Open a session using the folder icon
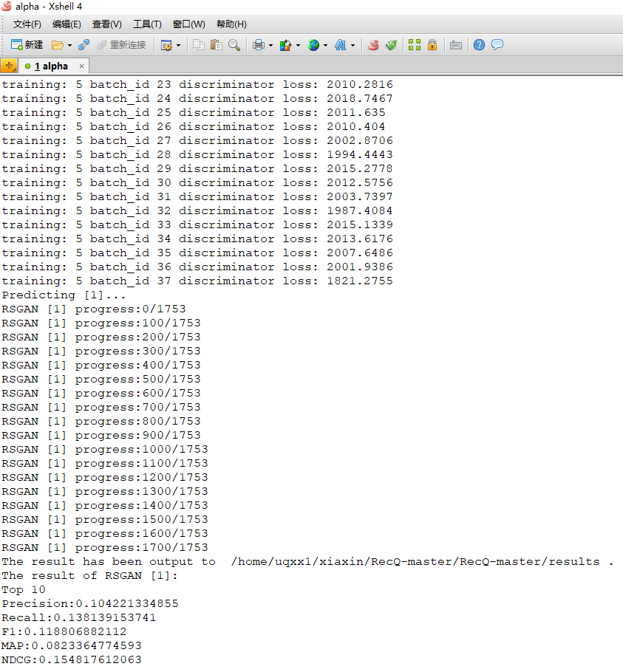The image size is (623, 672). [x=56, y=44]
